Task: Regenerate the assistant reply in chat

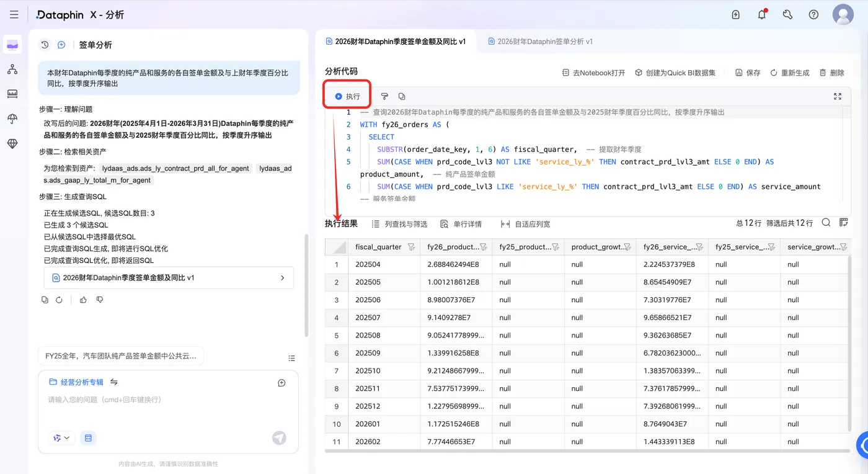Action: click(59, 300)
